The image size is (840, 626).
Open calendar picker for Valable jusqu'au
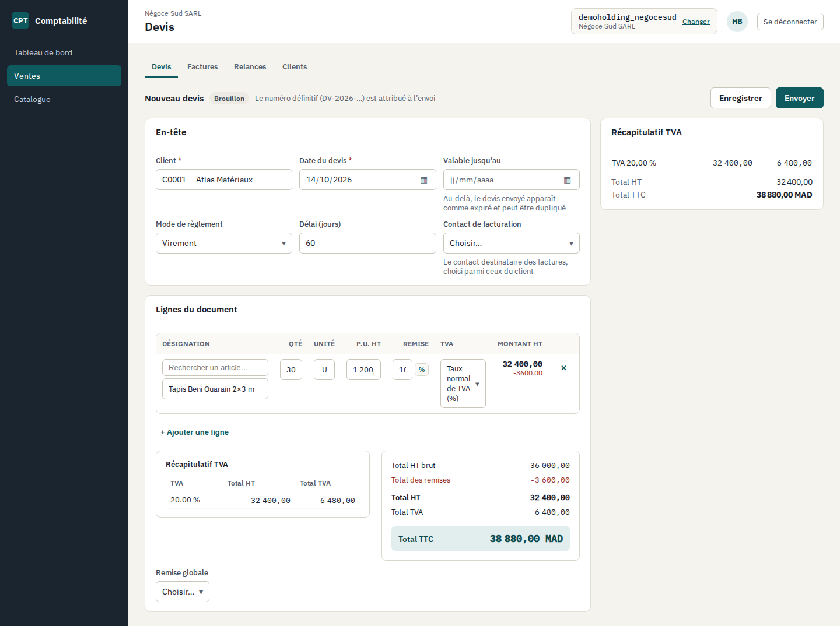pyautogui.click(x=568, y=180)
